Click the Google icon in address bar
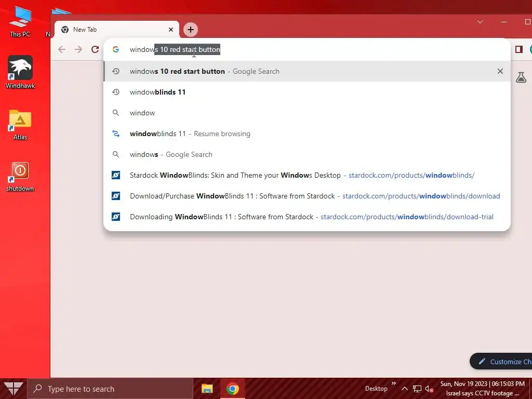Screen dimensions: 532x399 click(x=116, y=49)
